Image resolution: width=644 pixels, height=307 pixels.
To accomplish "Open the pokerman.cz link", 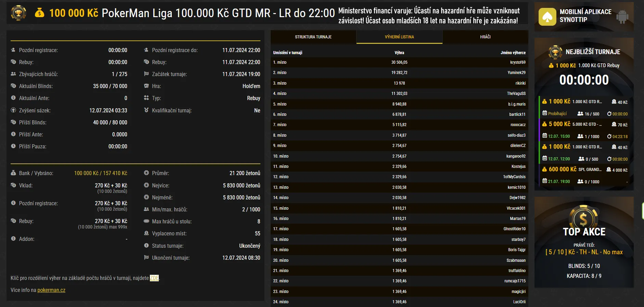I will click(x=51, y=290).
